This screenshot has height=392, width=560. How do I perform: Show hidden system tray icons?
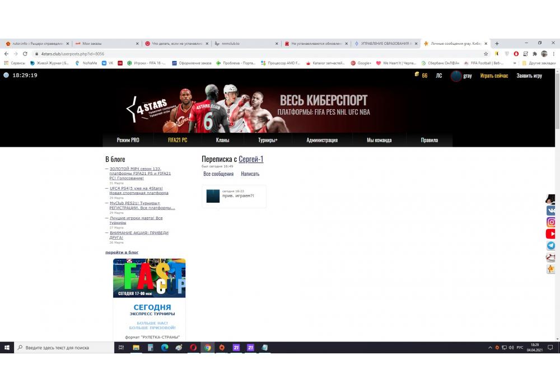pyautogui.click(x=490, y=348)
